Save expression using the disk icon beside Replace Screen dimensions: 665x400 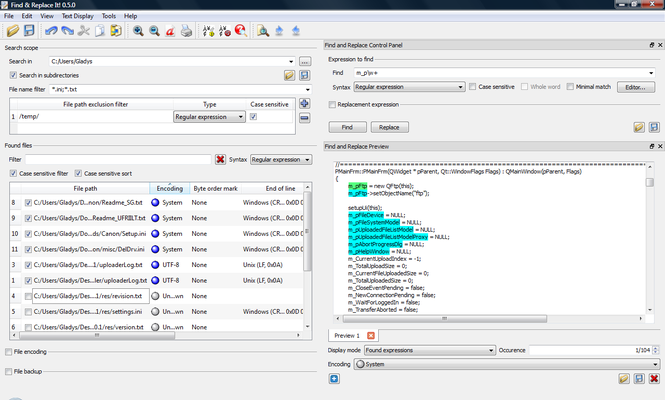coord(654,127)
